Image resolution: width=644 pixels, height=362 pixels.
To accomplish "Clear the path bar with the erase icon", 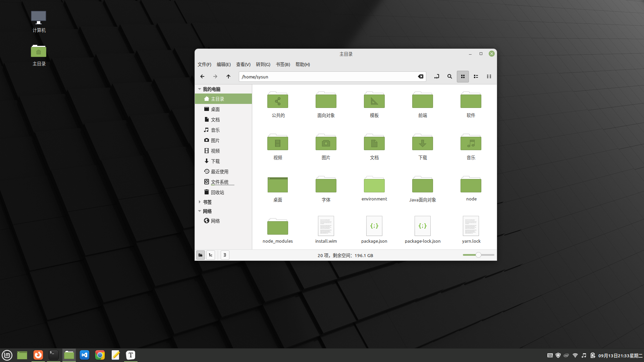I will point(421,76).
